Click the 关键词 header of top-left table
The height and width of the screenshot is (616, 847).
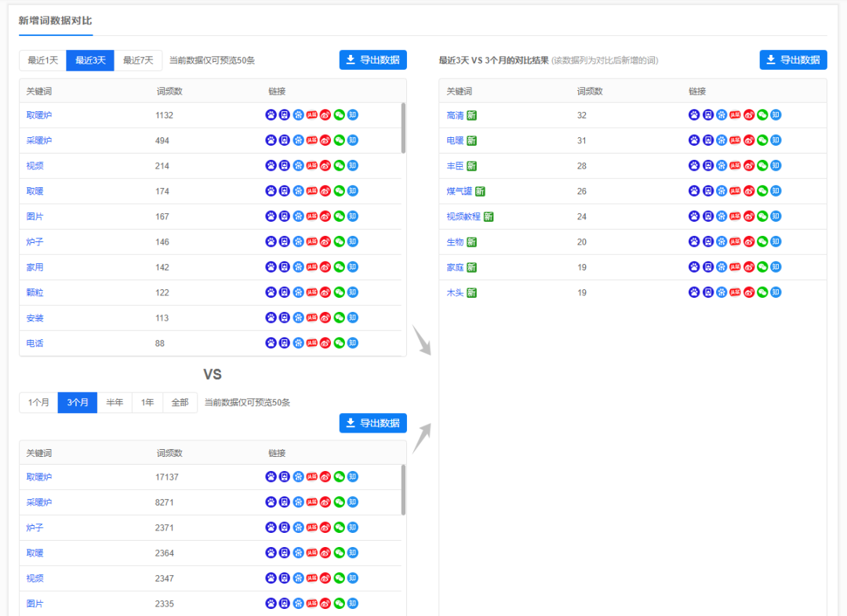39,91
